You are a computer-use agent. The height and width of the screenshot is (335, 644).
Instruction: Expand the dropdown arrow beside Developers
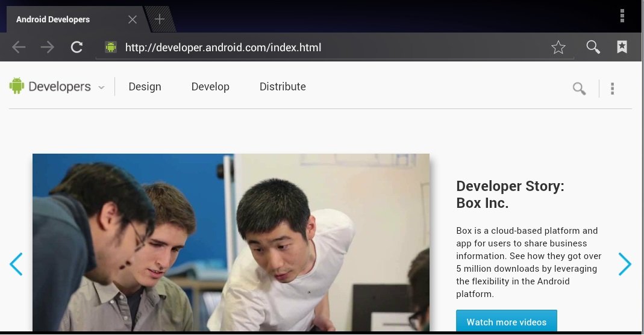point(101,87)
